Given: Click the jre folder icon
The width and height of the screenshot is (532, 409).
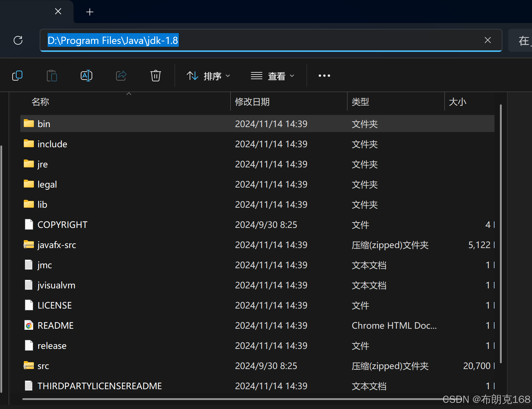Looking at the screenshot, I should click(29, 164).
